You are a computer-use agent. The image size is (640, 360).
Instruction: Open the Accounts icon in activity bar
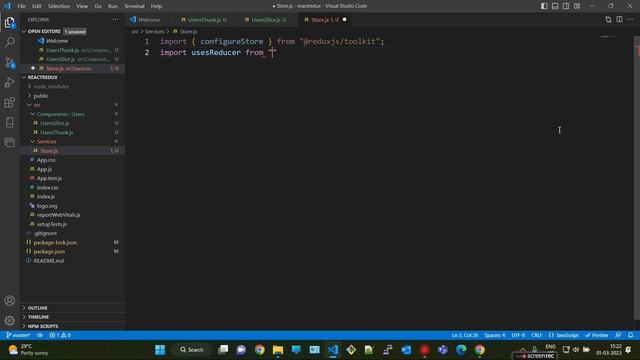click(10, 300)
